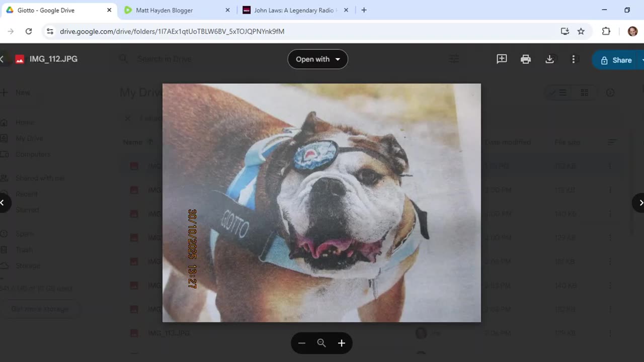644x362 pixels.
Task: Switch to the John Laws tab
Action: [x=295, y=10]
